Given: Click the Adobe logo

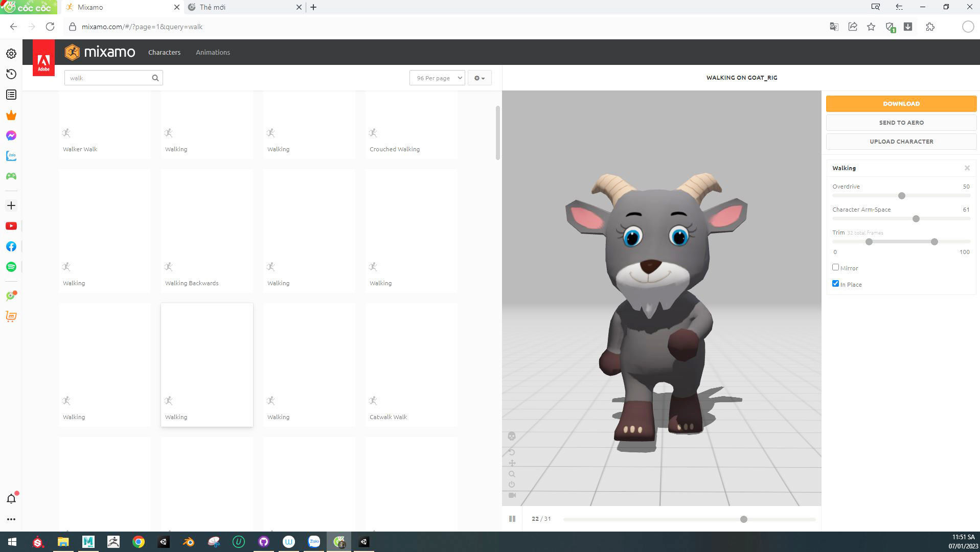Looking at the screenshot, I should [x=43, y=58].
